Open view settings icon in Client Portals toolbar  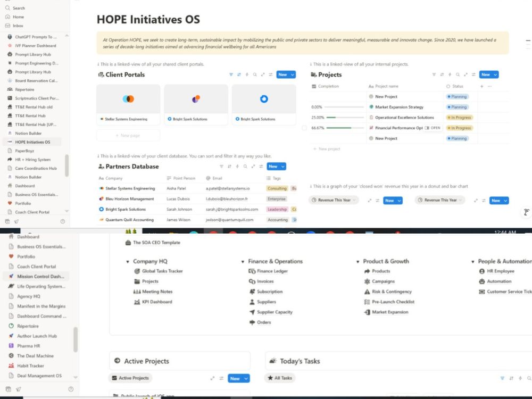click(270, 74)
